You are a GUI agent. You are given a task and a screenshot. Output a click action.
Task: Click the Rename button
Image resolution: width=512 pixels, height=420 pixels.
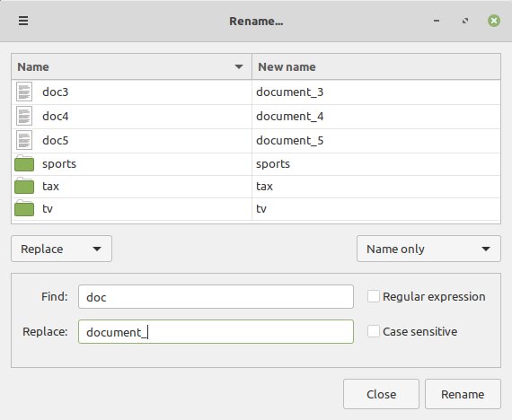[x=463, y=394]
